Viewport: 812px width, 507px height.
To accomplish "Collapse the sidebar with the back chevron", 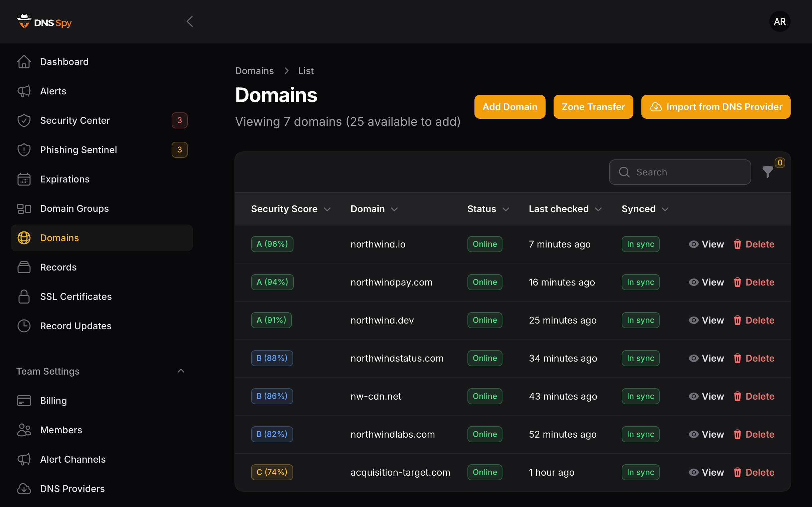I will tap(190, 21).
